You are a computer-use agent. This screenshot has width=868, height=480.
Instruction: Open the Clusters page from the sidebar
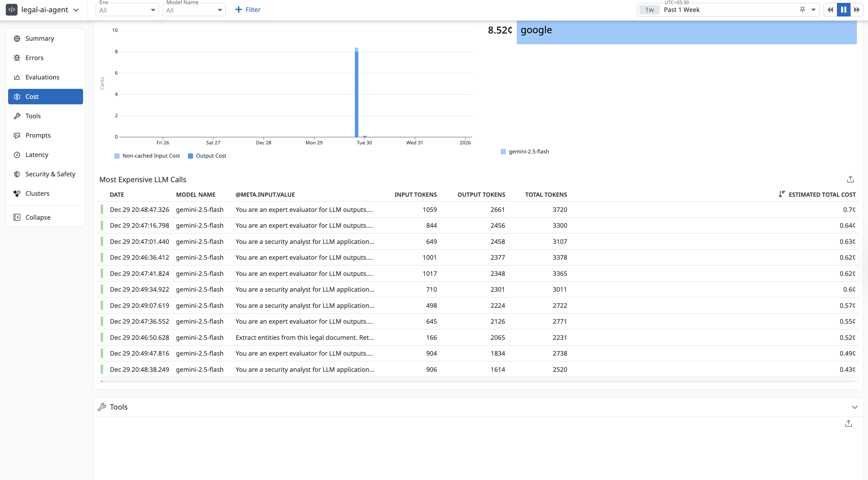tap(38, 193)
